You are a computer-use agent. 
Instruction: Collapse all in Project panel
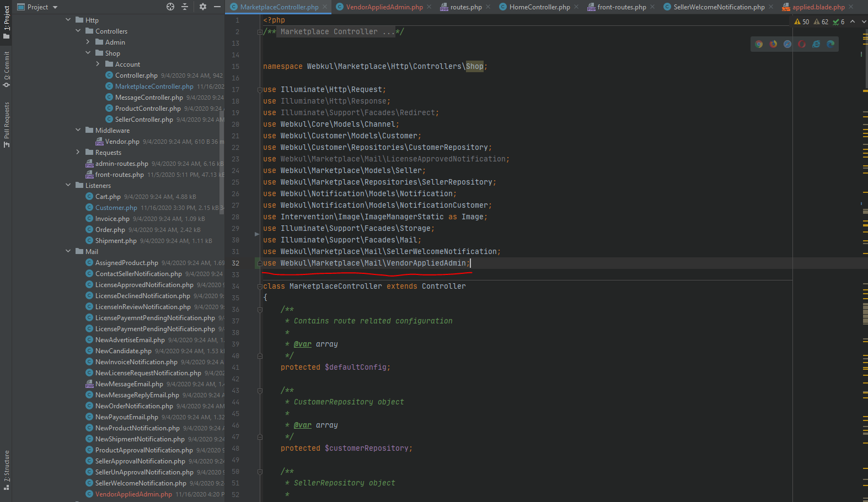tap(185, 7)
